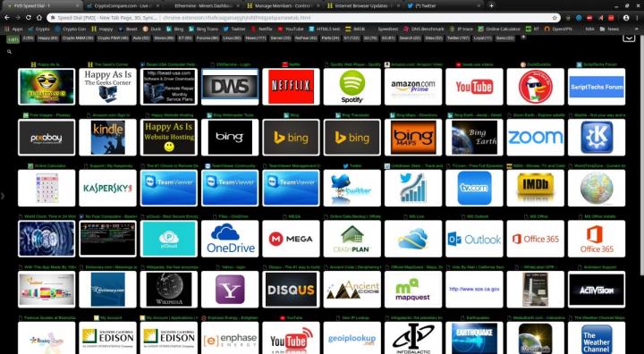644x354 pixels.
Task: Open the Kaspersky support dial
Action: 107,188
